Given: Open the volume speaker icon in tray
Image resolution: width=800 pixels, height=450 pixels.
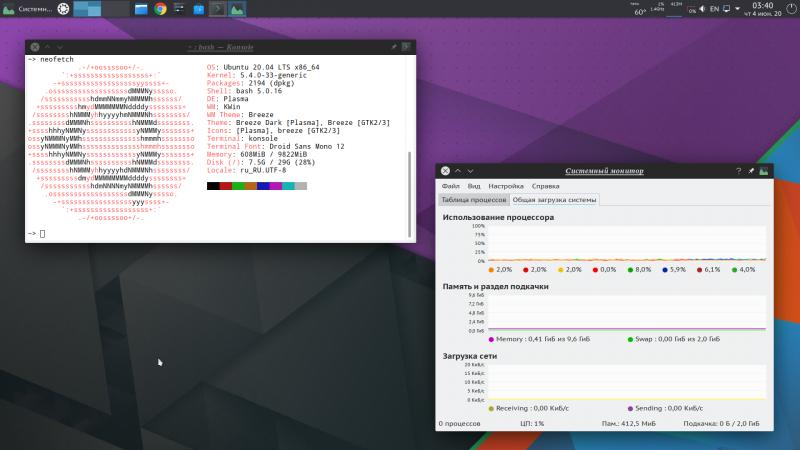Looking at the screenshot, I should 702,9.
